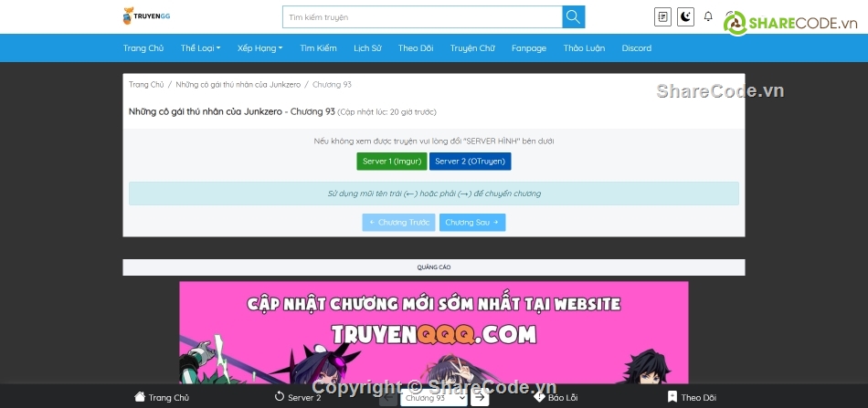Toggle dark mode with moon icon
The image size is (868, 408).
pyautogui.click(x=685, y=16)
